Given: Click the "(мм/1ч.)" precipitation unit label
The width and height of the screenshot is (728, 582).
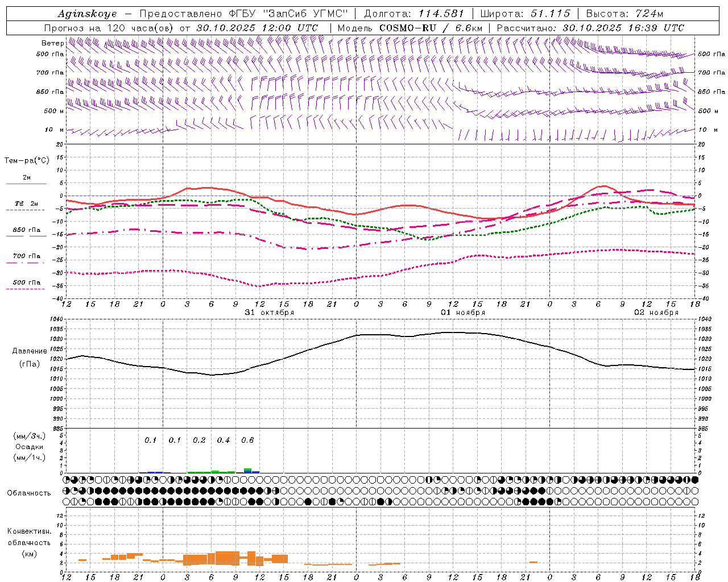Looking at the screenshot, I should [x=29, y=458].
